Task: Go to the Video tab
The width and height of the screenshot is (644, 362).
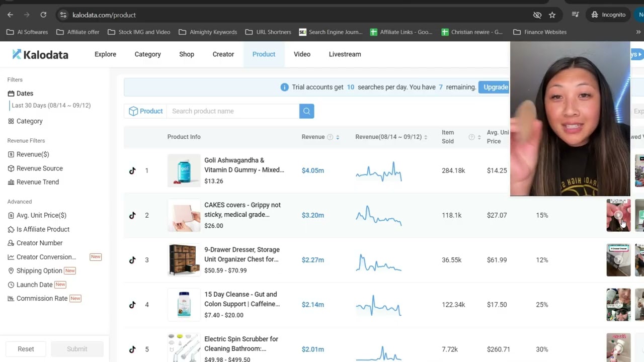Action: [302, 54]
